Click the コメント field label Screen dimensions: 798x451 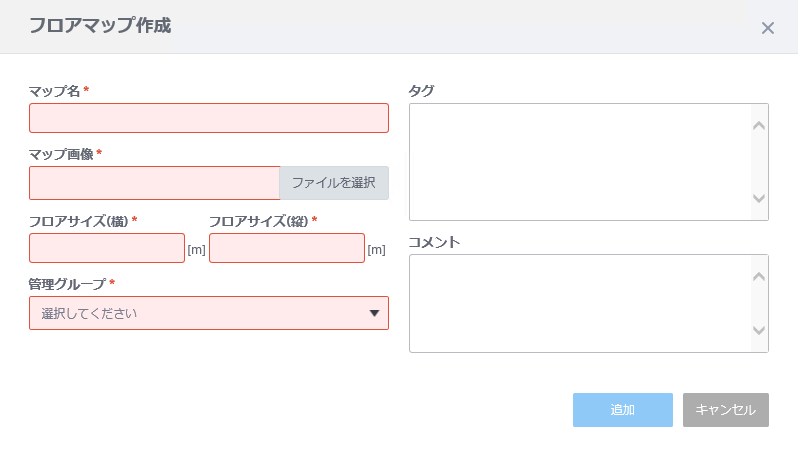point(433,242)
